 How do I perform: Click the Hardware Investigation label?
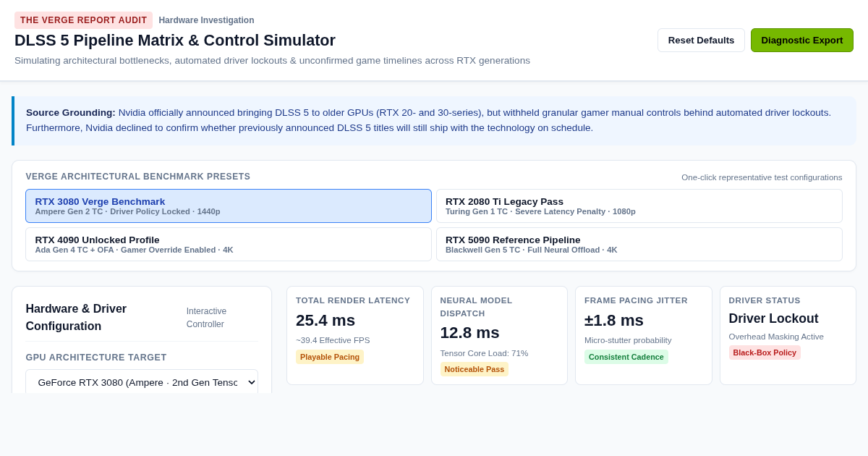(206, 20)
